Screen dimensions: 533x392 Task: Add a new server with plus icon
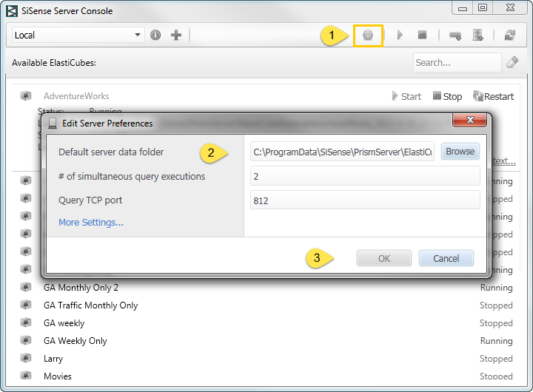[176, 35]
